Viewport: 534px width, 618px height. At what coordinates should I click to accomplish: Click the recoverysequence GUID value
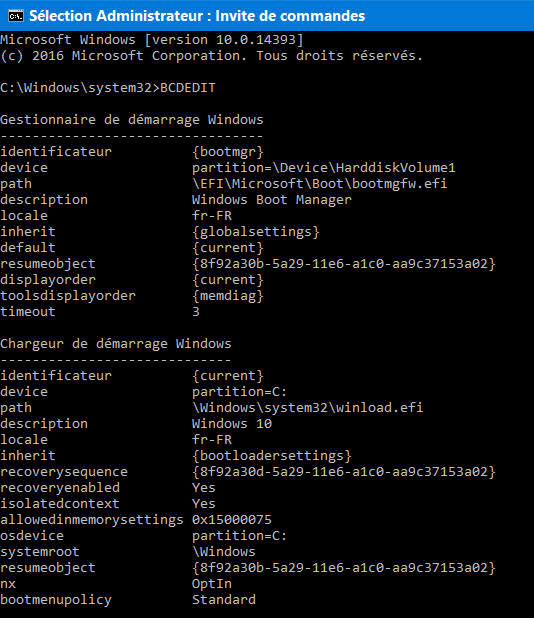click(x=344, y=472)
